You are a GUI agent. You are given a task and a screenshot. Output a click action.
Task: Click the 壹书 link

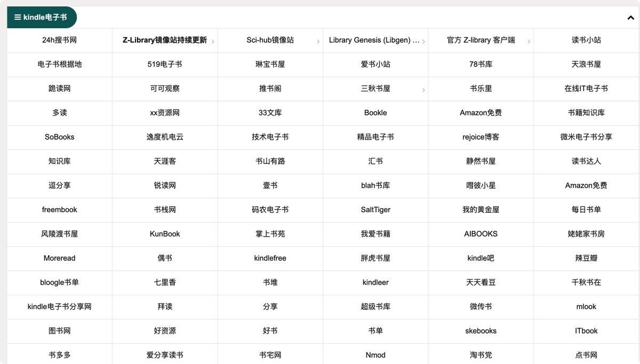coord(270,185)
